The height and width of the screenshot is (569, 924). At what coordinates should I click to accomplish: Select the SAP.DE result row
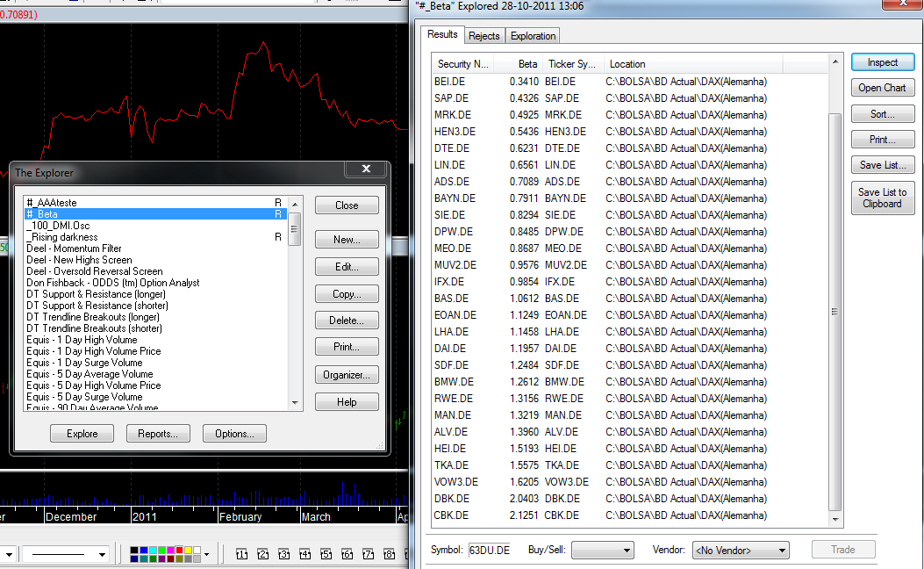tap(630, 97)
